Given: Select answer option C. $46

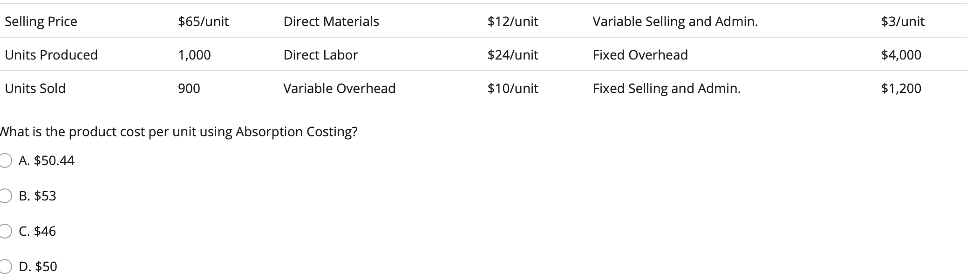Looking at the screenshot, I should click(x=37, y=230).
